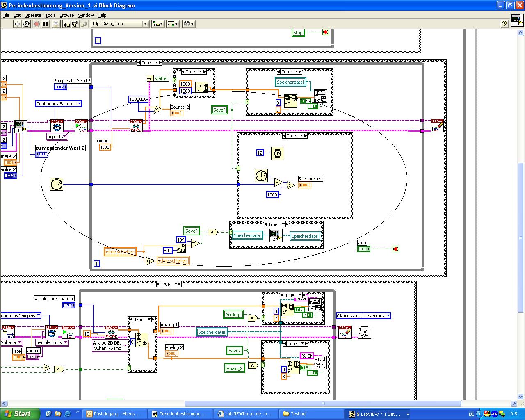Open the File menu

click(x=6, y=15)
